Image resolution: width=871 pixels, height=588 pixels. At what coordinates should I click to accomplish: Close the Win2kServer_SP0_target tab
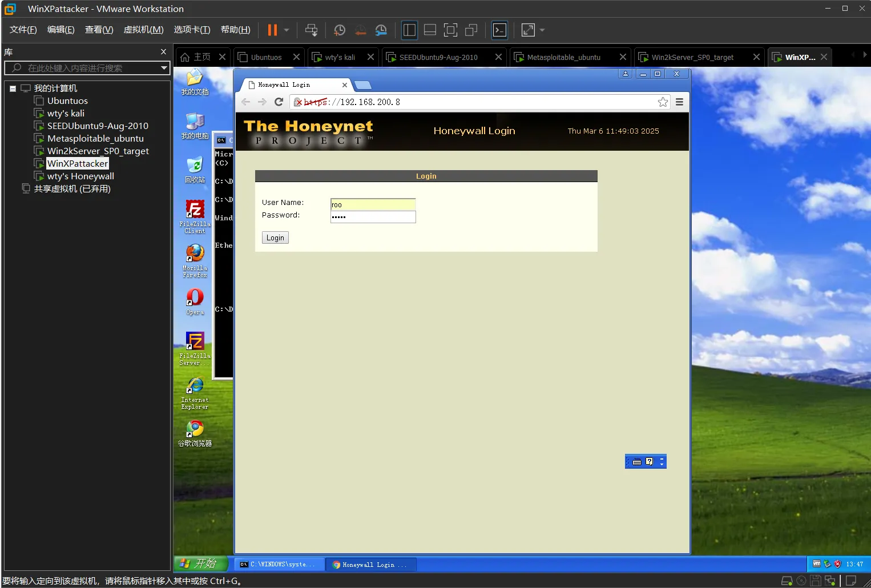tap(756, 57)
